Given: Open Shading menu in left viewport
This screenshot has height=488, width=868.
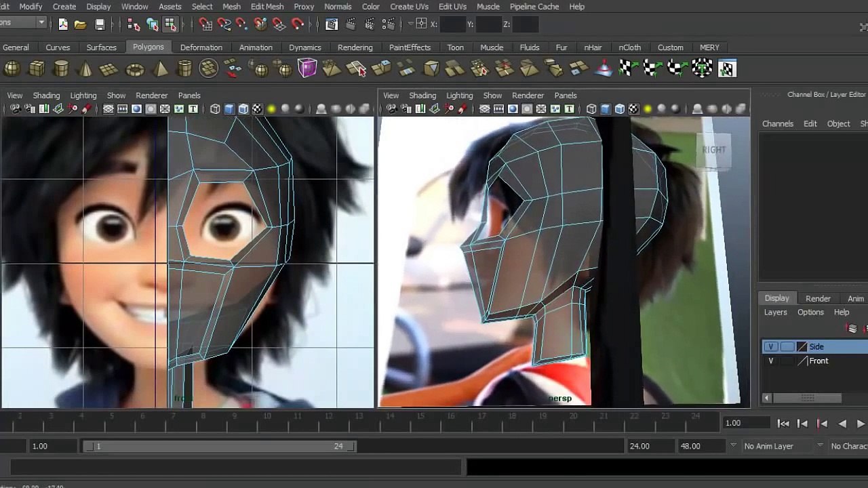Looking at the screenshot, I should [x=46, y=96].
